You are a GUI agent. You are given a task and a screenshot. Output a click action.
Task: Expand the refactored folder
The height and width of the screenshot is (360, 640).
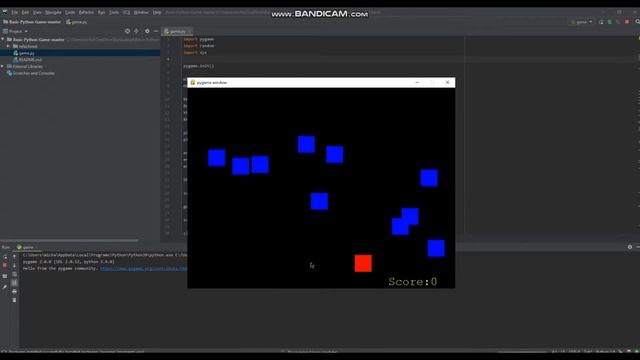(8, 47)
